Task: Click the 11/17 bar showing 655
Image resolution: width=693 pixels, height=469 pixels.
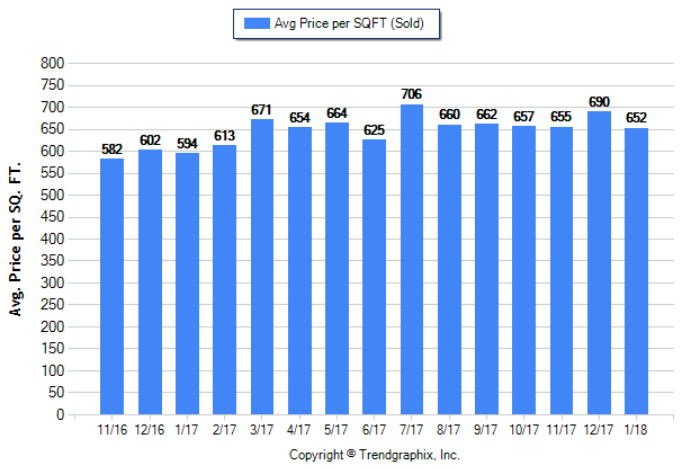Action: tap(562, 271)
